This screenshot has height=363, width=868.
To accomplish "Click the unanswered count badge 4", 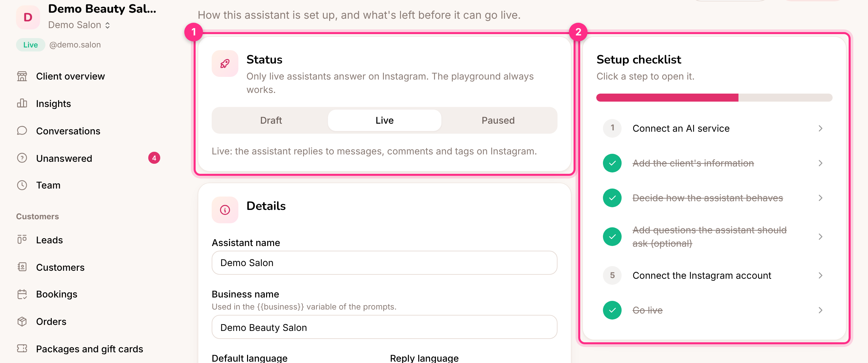I will pos(154,158).
